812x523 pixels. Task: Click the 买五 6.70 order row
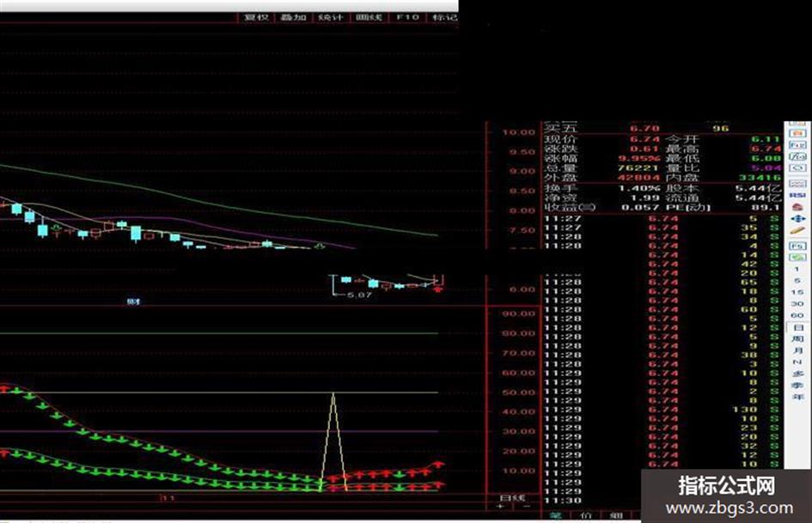point(662,128)
